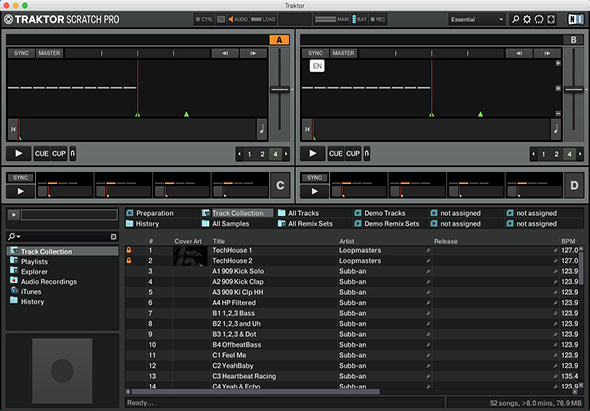Click the LOAD meter in header

click(x=263, y=19)
